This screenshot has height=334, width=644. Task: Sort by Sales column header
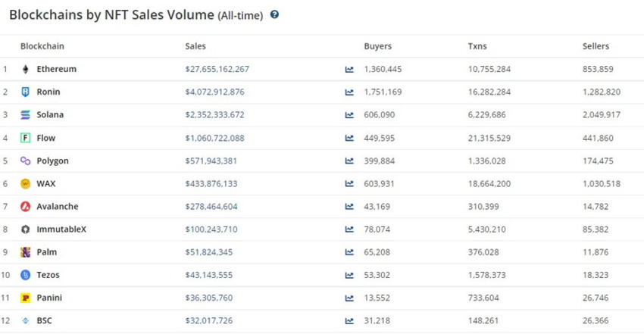pyautogui.click(x=195, y=46)
